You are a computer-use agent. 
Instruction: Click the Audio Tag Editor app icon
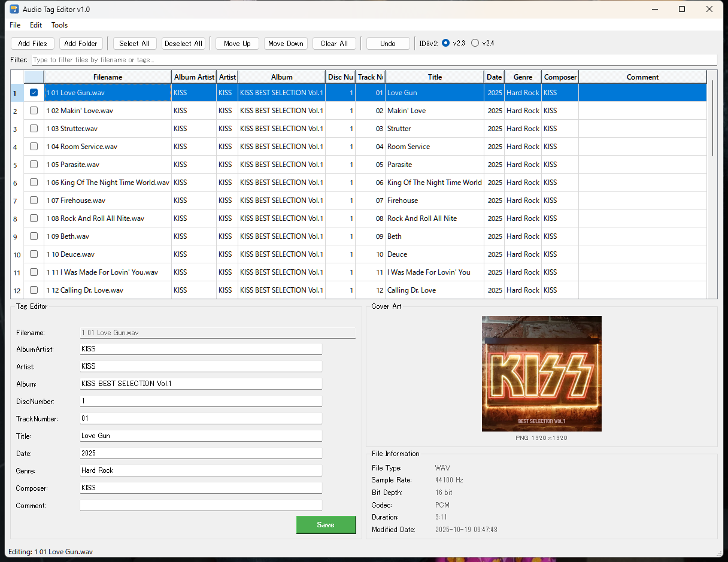14,10
